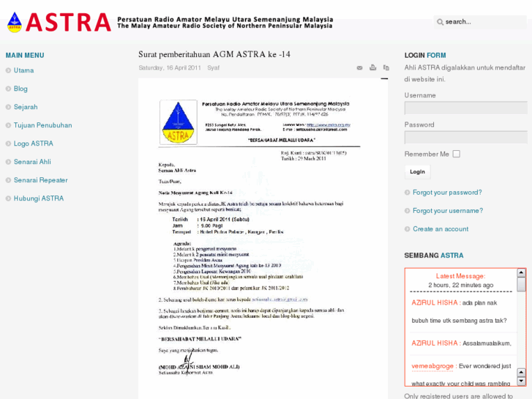Viewport: 532px width, 399px height.
Task: Click the ASTRA emblem in letter header
Action: pyautogui.click(x=178, y=122)
